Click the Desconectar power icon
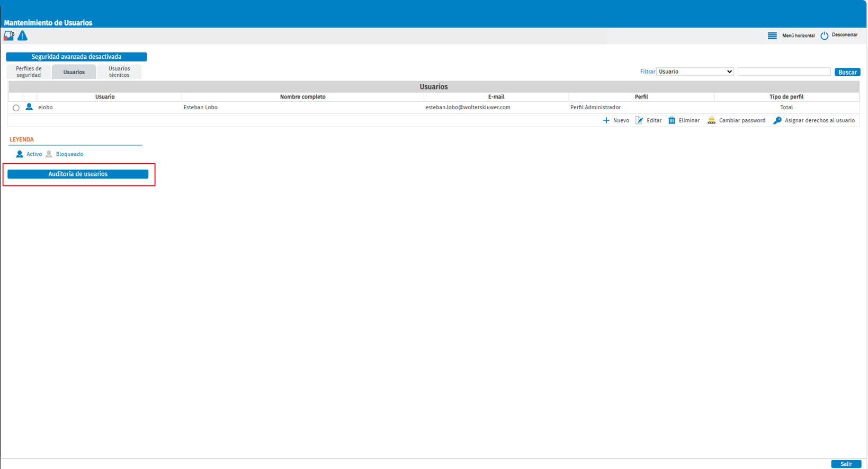Screen dimensions: 868x469 pos(825,36)
